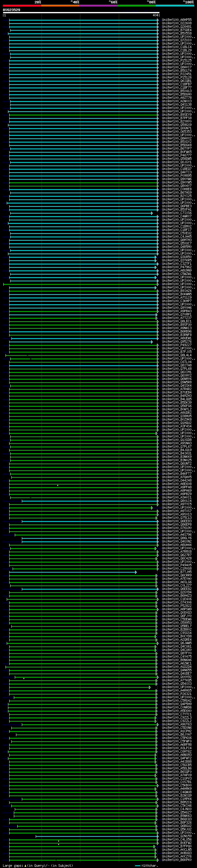Click the arrowhead ending the UniRef100_B7TJH5 bar
Viewport: 197px width, 868px height.
(136, 572)
